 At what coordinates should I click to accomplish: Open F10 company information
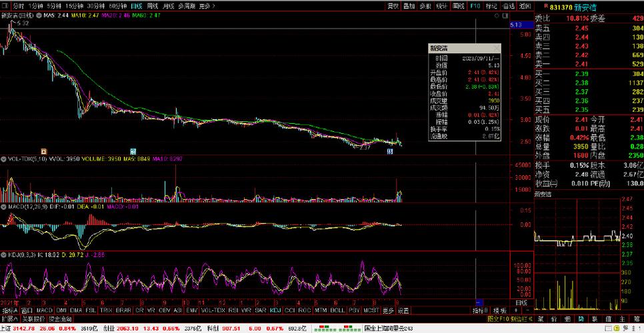(475, 6)
